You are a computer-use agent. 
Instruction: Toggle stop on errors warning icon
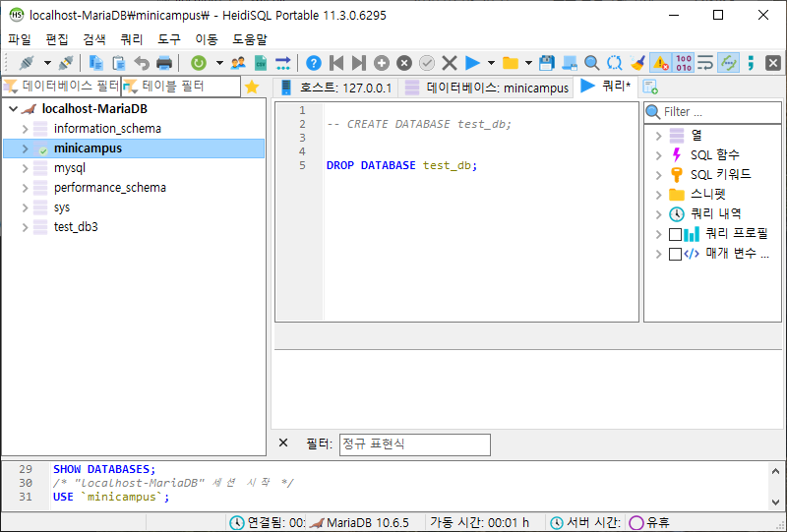point(660,63)
